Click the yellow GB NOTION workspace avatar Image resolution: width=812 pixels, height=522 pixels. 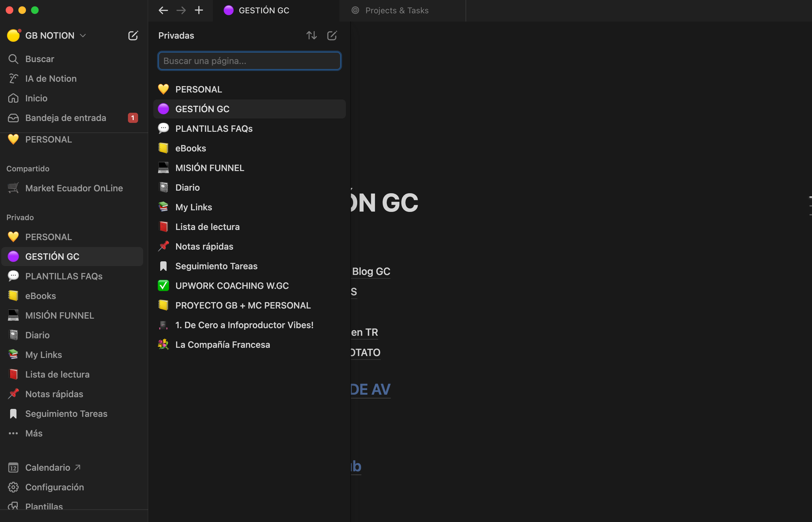pyautogui.click(x=13, y=35)
